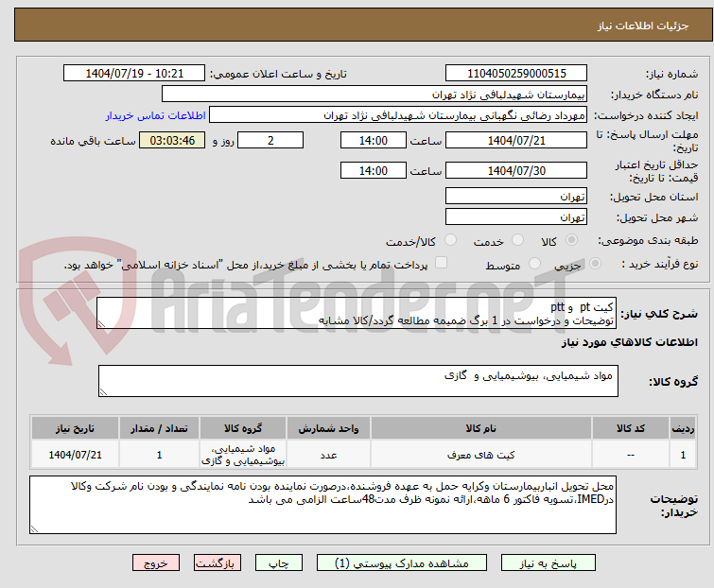Click the پاسخ به نیاز button
The width and height of the screenshot is (714, 588).
point(549,563)
